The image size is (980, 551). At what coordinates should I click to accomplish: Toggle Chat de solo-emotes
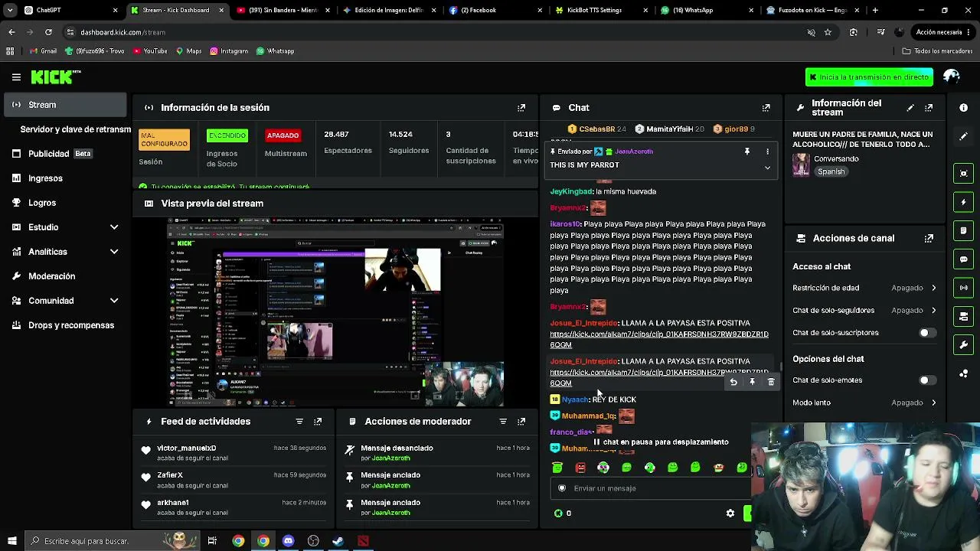927,380
